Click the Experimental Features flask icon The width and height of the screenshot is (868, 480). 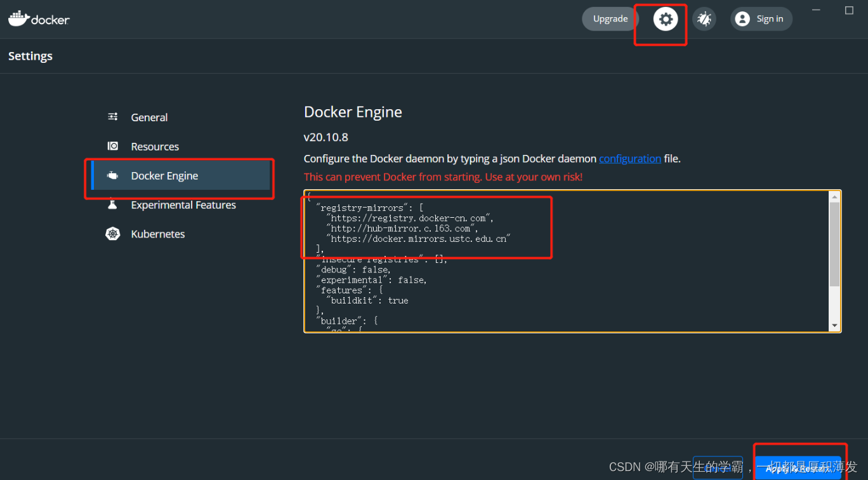pos(112,204)
